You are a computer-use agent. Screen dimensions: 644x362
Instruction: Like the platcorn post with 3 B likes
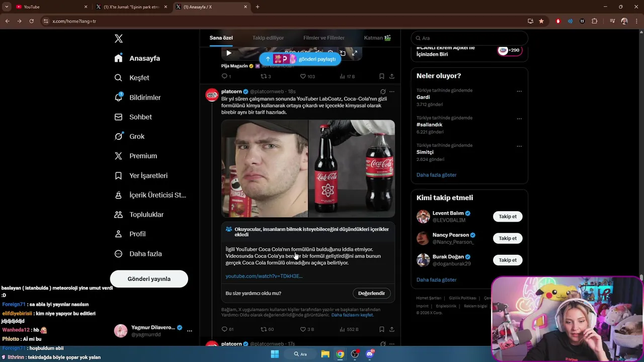click(x=307, y=329)
